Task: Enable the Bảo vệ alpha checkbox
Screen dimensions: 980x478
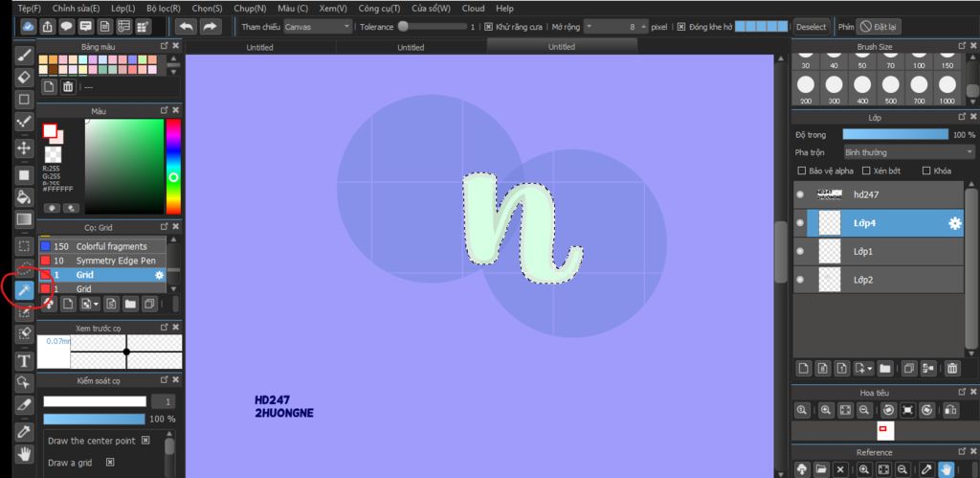Action: point(802,171)
